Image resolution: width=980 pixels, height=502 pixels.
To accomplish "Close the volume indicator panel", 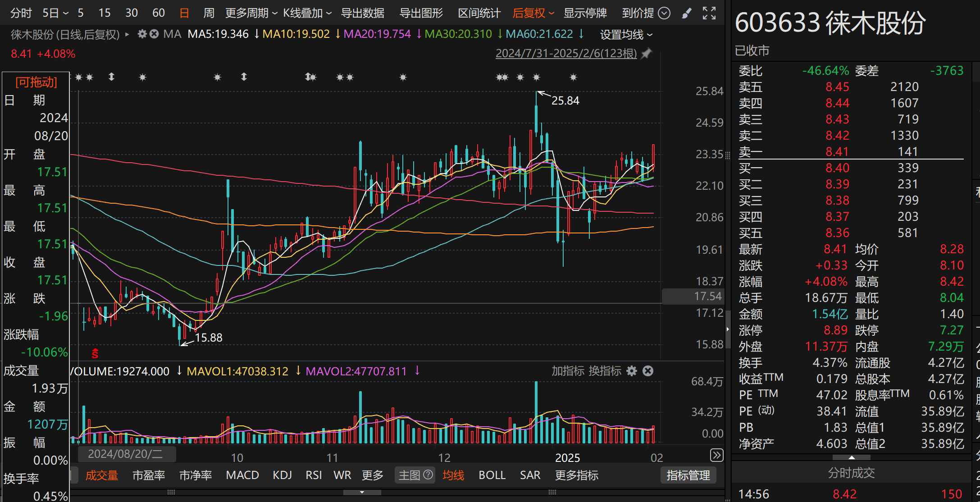I will 648,371.
